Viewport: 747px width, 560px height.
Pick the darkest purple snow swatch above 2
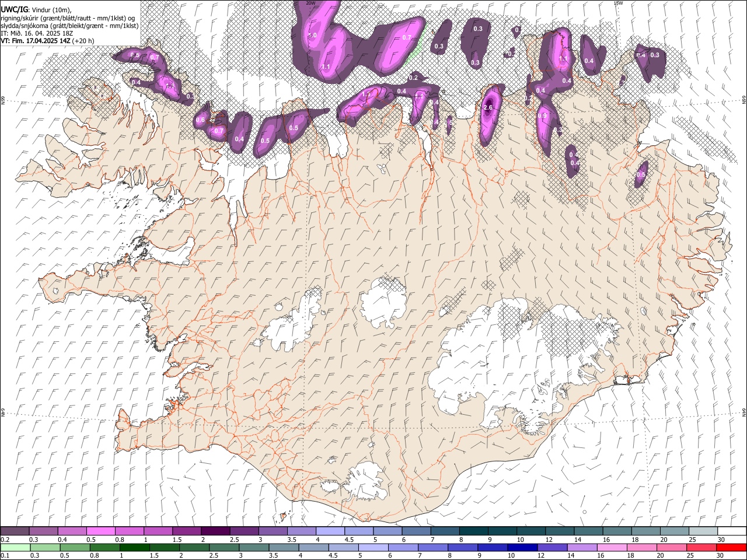pyautogui.click(x=216, y=531)
